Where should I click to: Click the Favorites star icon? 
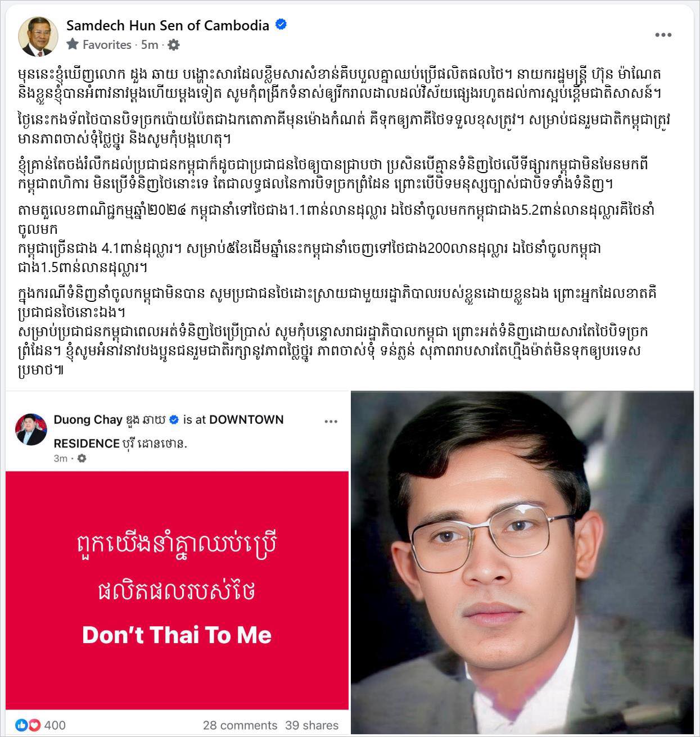73,44
